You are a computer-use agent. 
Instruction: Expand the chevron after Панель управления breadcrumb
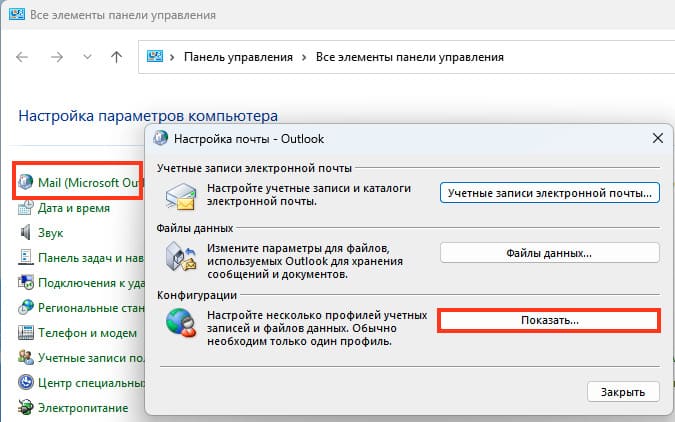click(x=304, y=58)
